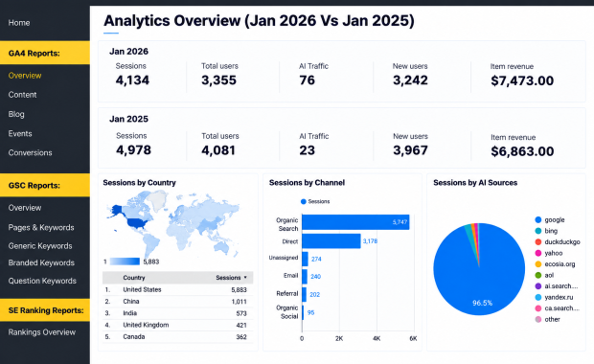Click the Referral channel bar

click(304, 294)
